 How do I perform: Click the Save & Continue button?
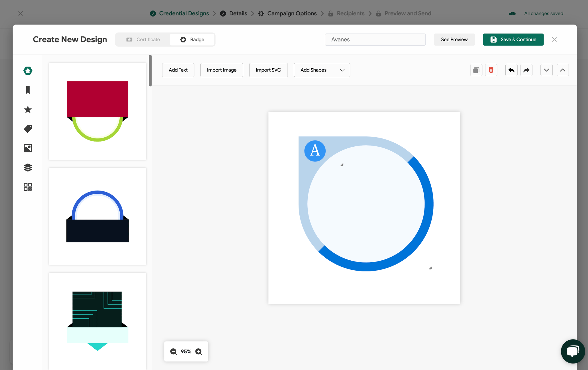[513, 39]
